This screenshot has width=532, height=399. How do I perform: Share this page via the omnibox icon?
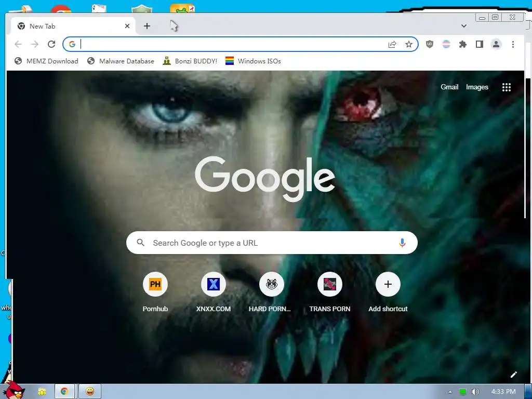tap(392, 44)
